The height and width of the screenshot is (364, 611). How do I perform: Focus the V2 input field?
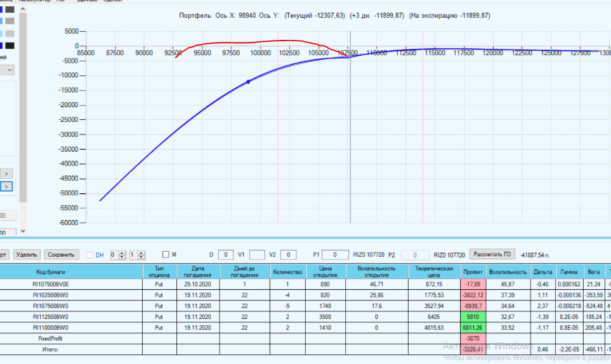[x=288, y=254]
